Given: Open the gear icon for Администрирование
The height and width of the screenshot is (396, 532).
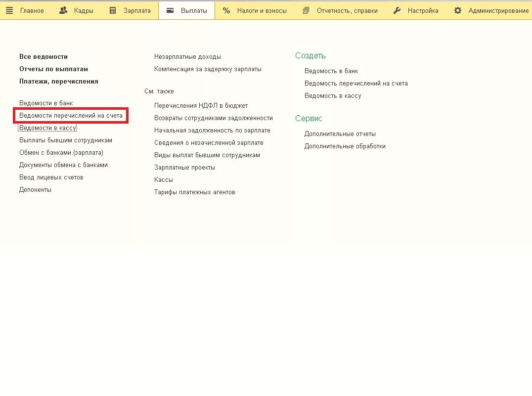Looking at the screenshot, I should 458,9.
